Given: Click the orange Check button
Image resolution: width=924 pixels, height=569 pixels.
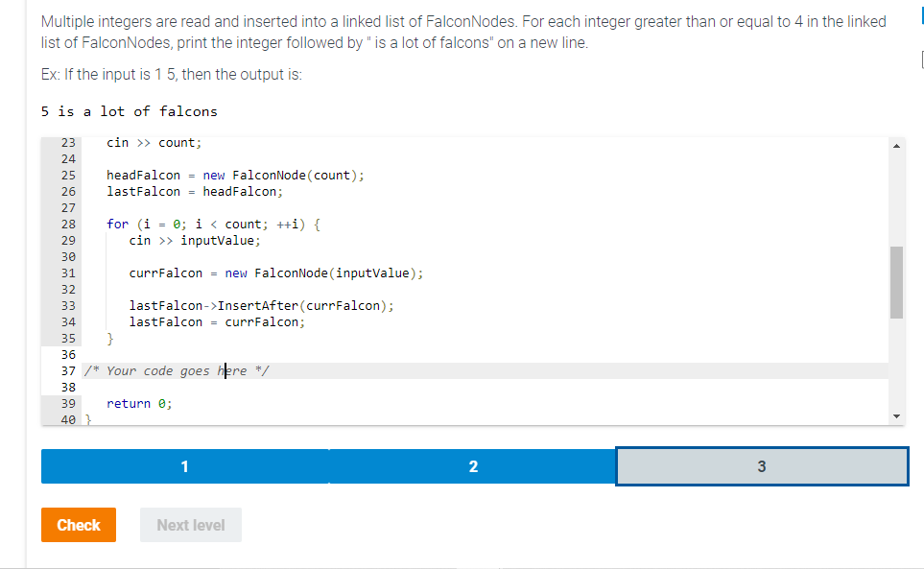Looking at the screenshot, I should coord(78,525).
